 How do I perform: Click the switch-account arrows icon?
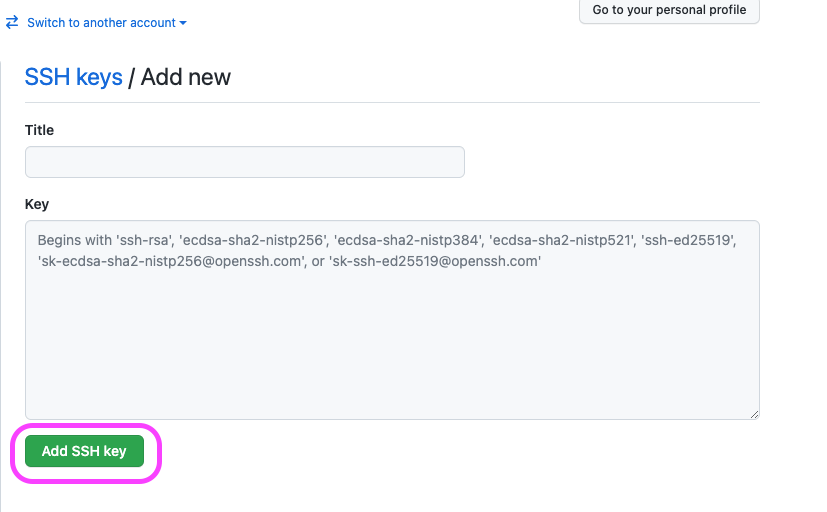[12, 22]
